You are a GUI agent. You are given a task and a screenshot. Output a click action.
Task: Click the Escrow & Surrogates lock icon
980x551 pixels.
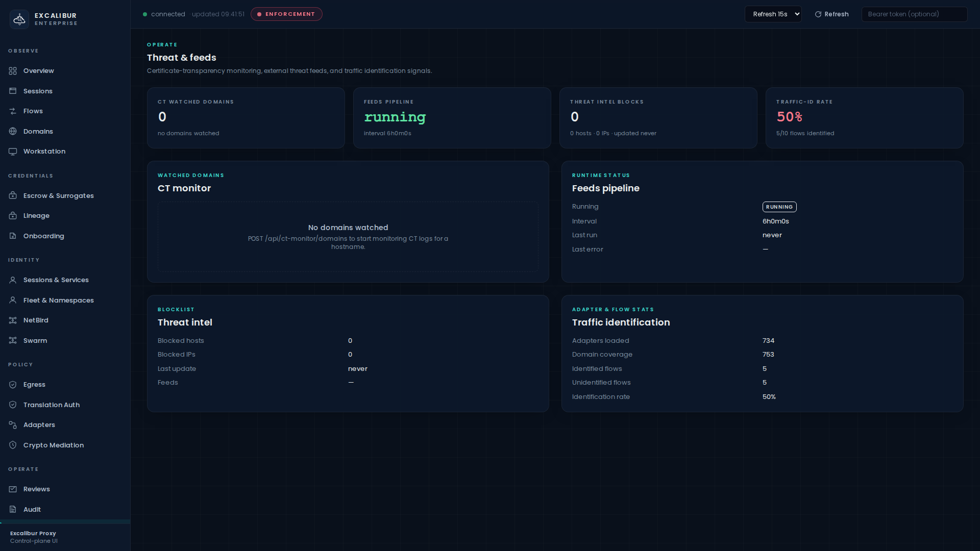pyautogui.click(x=13, y=196)
